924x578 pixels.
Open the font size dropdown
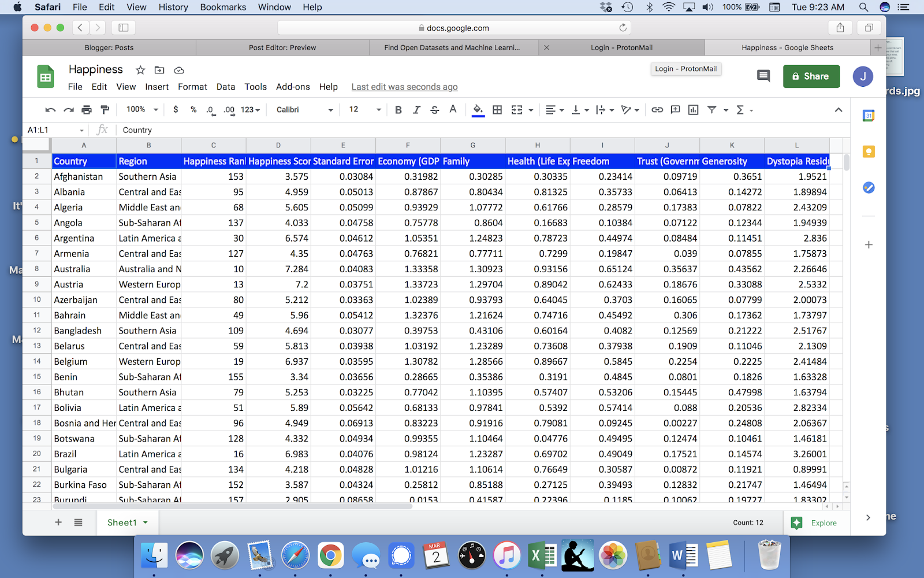point(365,110)
